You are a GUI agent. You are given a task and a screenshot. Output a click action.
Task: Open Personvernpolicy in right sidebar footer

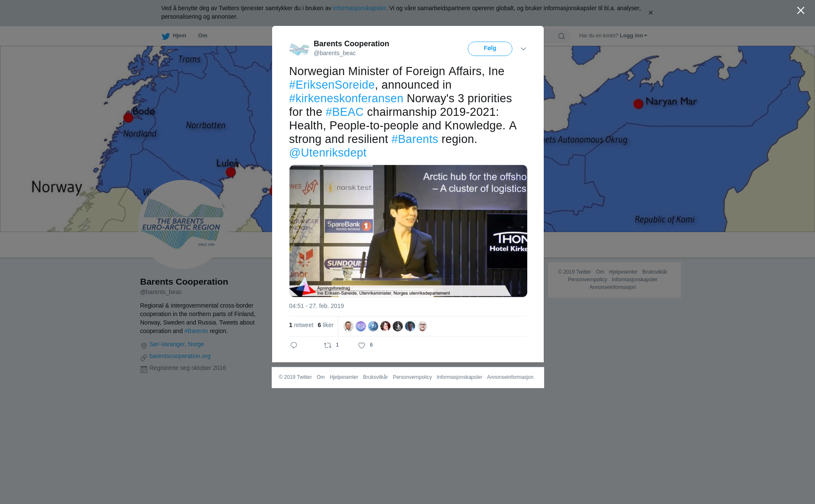click(x=587, y=280)
